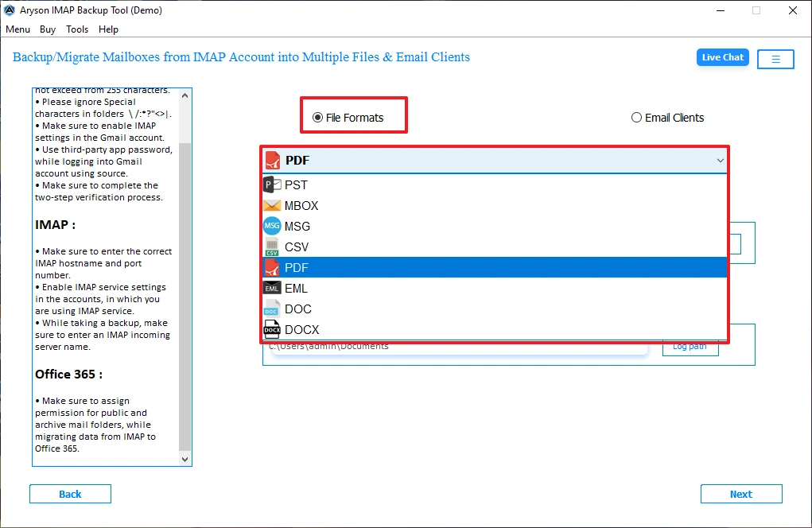This screenshot has height=528, width=812.
Task: Click the DOCX file icon
Action: tap(271, 329)
